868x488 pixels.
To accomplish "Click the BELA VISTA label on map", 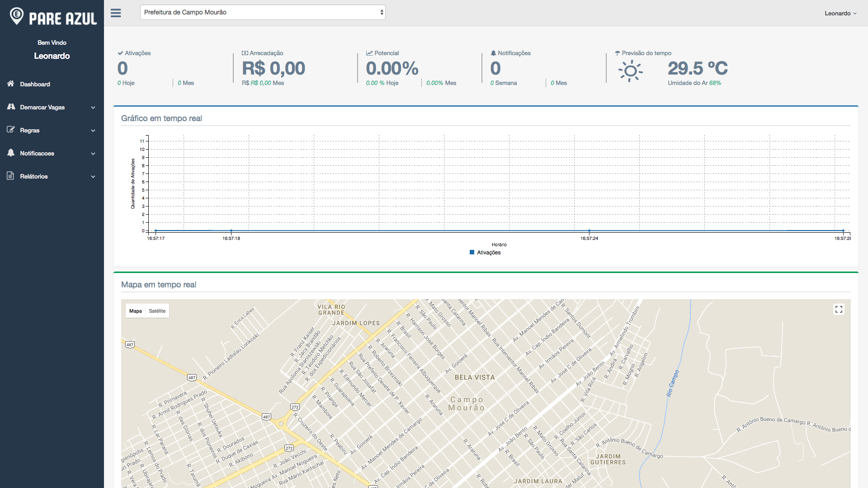I will pyautogui.click(x=475, y=377).
